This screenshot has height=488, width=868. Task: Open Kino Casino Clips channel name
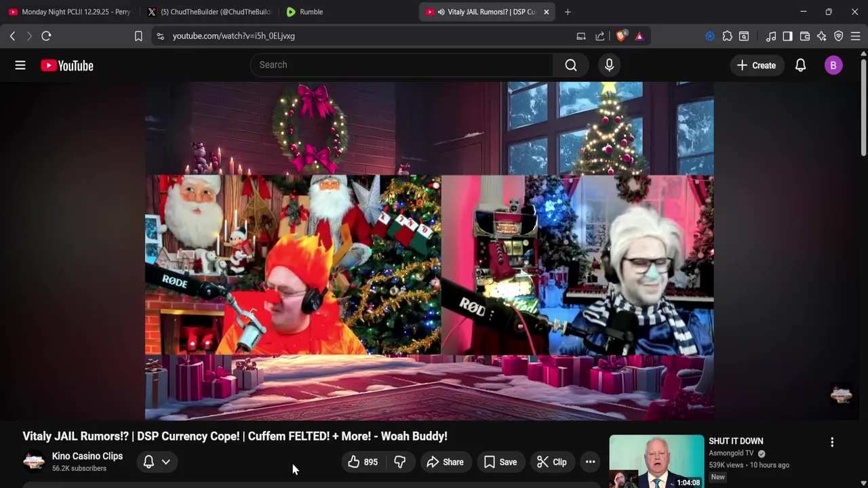[x=87, y=456]
